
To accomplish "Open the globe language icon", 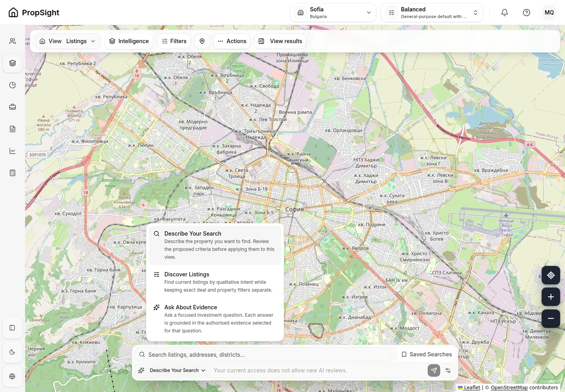I will 13,376.
